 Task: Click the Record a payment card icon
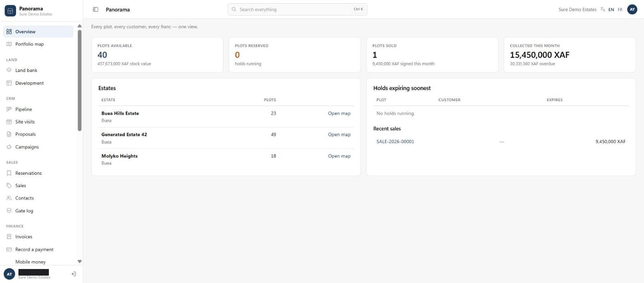click(x=9, y=249)
